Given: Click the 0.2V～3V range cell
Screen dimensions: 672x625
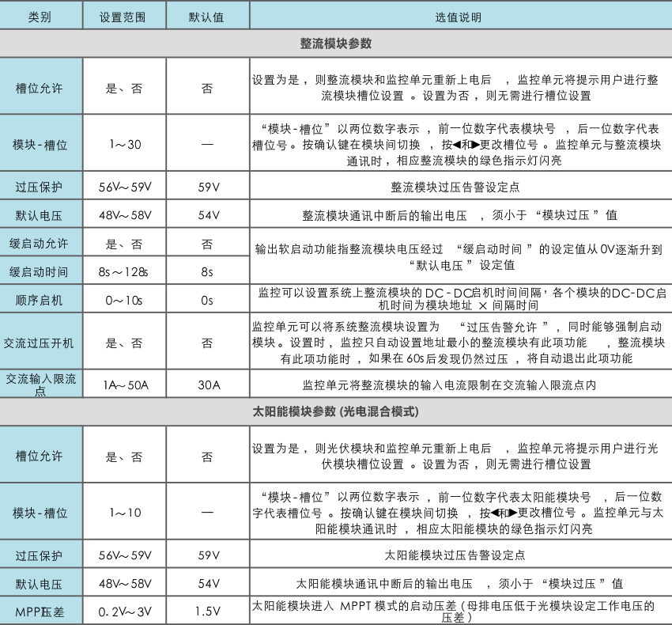Looking at the screenshot, I should (x=125, y=611).
